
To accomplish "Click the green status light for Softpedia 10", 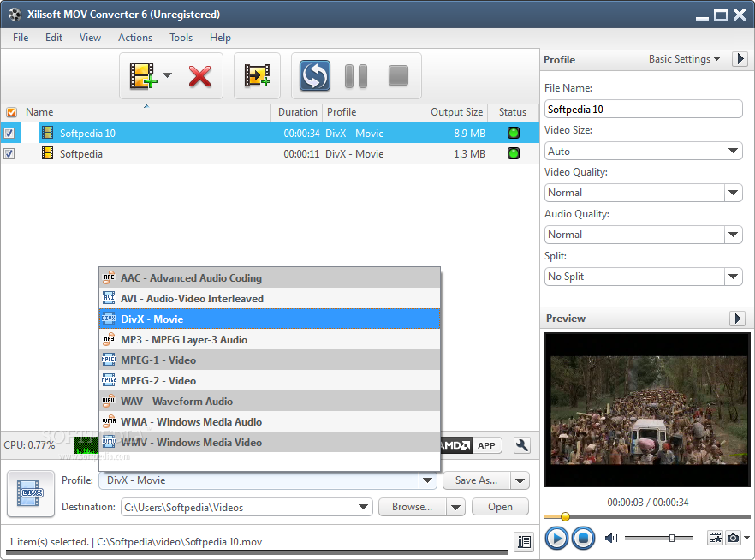I will click(x=514, y=133).
